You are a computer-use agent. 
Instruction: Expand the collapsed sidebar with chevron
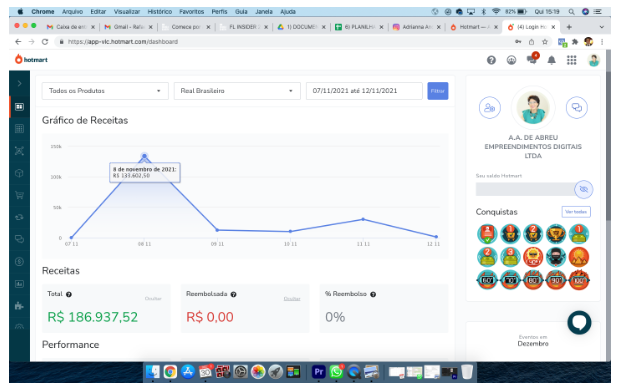pyautogui.click(x=19, y=84)
